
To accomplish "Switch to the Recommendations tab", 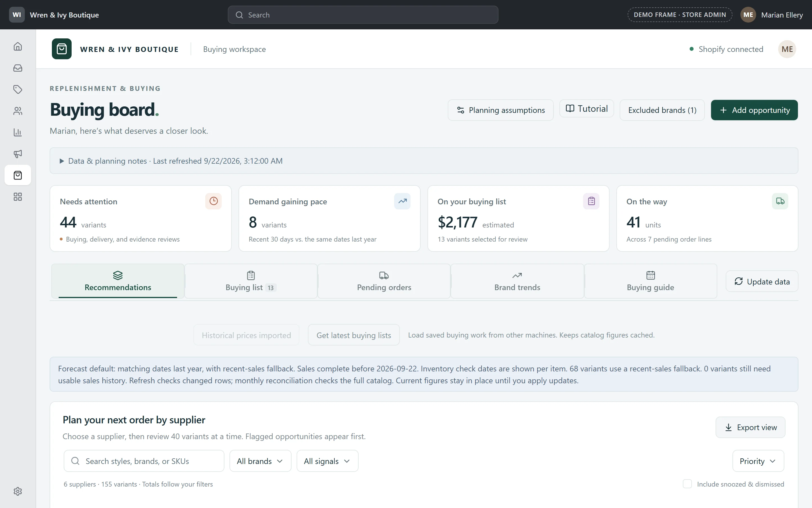I will [118, 281].
